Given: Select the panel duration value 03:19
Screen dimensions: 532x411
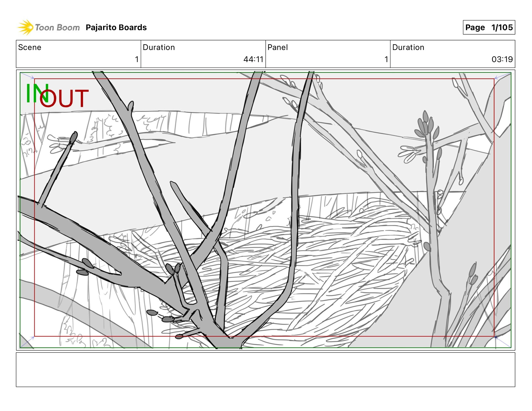Looking at the screenshot, I should click(x=502, y=59).
